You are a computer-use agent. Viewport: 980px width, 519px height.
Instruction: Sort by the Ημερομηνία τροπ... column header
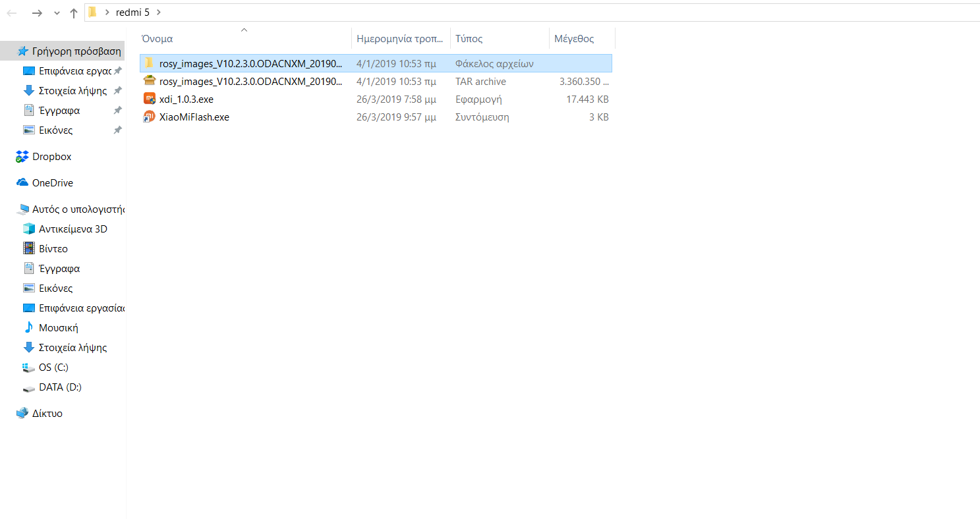[401, 39]
